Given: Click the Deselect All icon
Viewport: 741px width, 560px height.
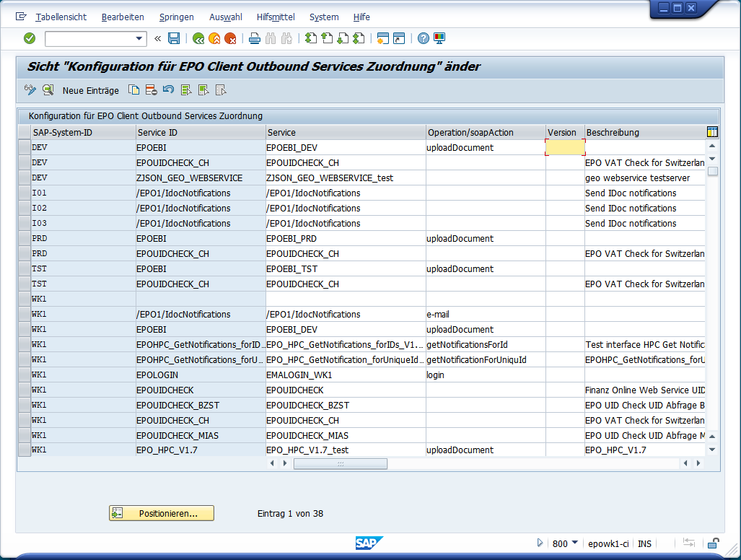Looking at the screenshot, I should click(x=222, y=89).
